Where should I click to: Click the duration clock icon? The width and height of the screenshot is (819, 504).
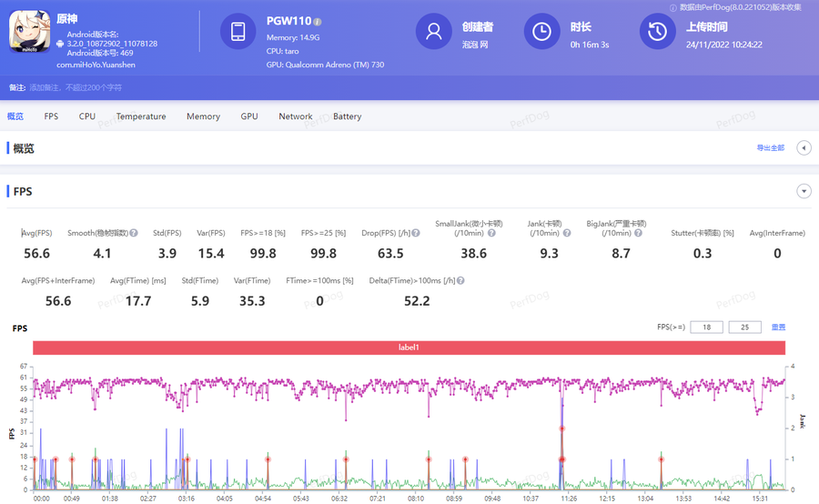(541, 32)
